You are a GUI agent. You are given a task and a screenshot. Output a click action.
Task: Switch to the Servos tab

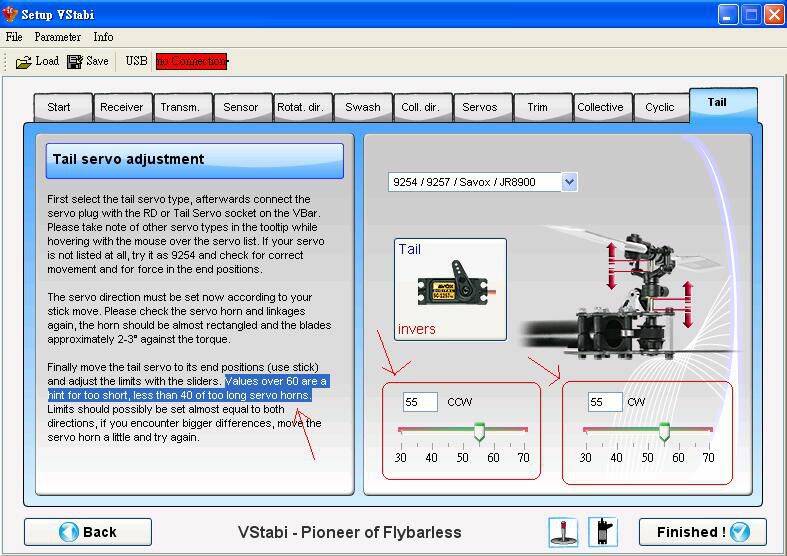click(482, 107)
